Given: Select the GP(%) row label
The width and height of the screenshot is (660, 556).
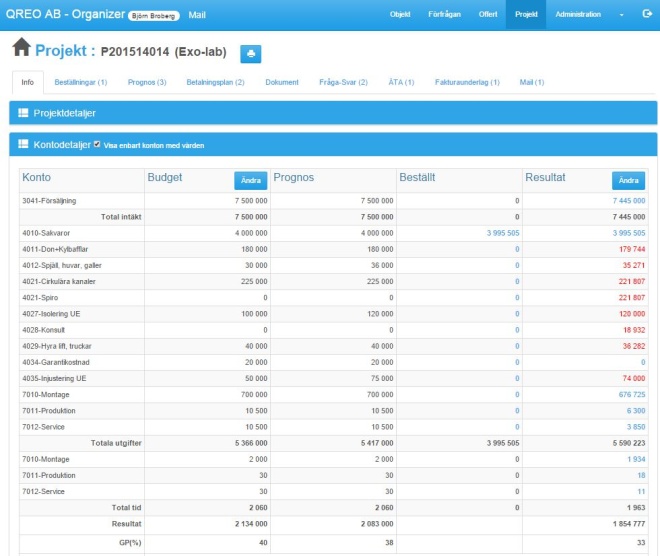Looking at the screenshot, I should (130, 543).
